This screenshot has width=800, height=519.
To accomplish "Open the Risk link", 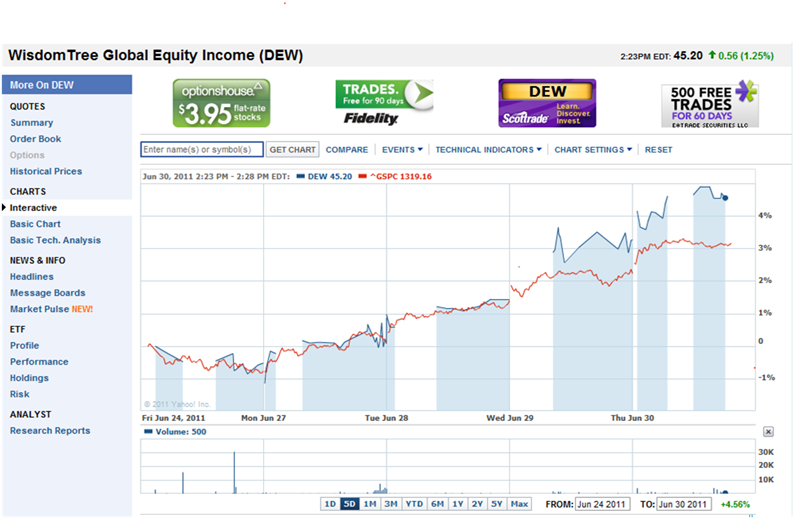I will 19,394.
